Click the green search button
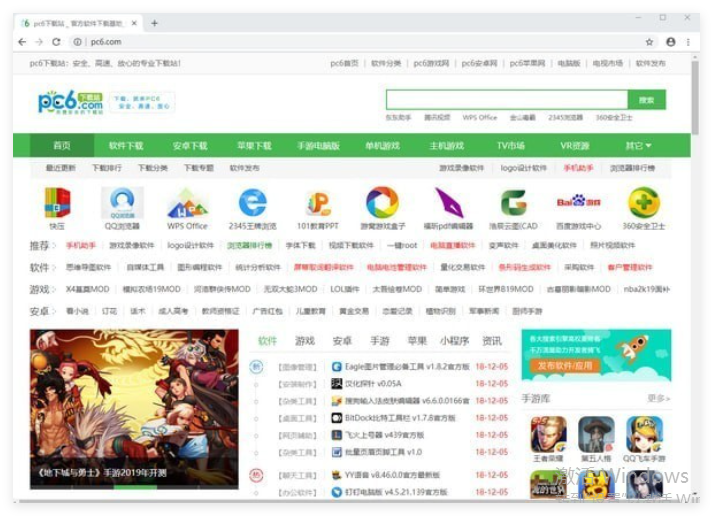The width and height of the screenshot is (713, 516). click(x=647, y=100)
